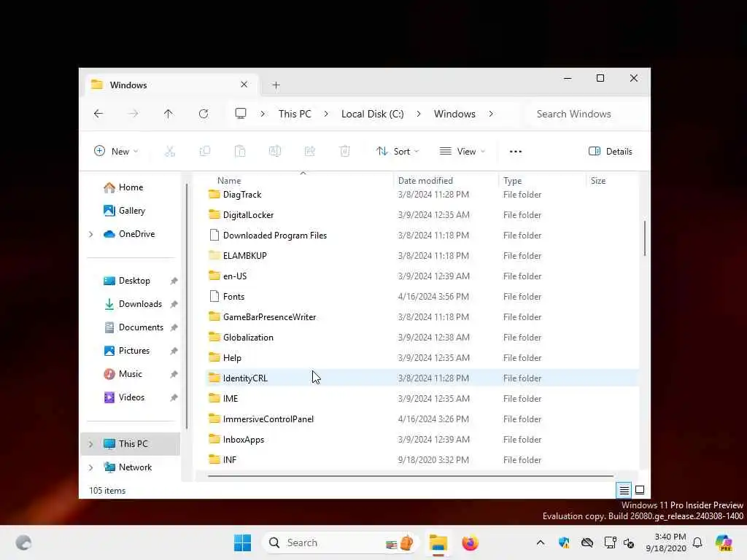Switch to details list view icon

coord(624,490)
